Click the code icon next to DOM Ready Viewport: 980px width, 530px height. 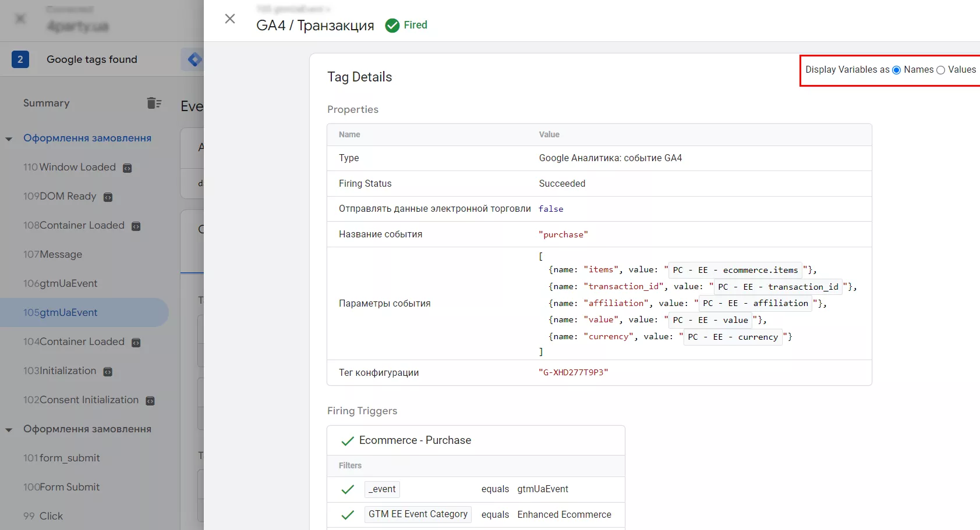tap(108, 197)
